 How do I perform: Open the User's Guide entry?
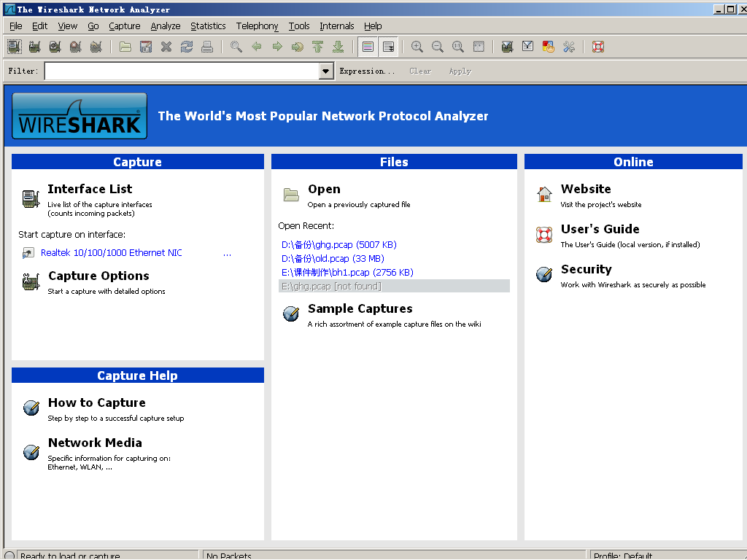[600, 229]
